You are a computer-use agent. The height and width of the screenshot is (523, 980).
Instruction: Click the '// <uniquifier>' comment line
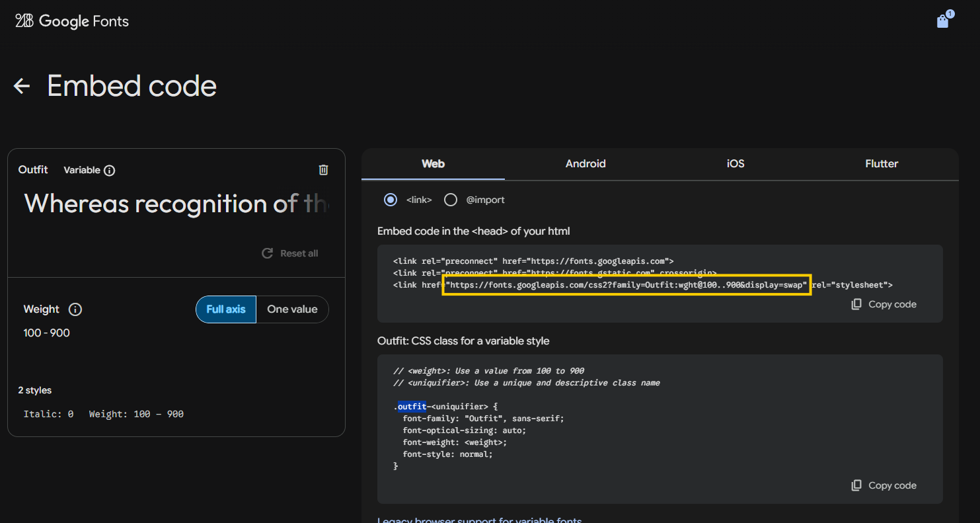[527, 383]
